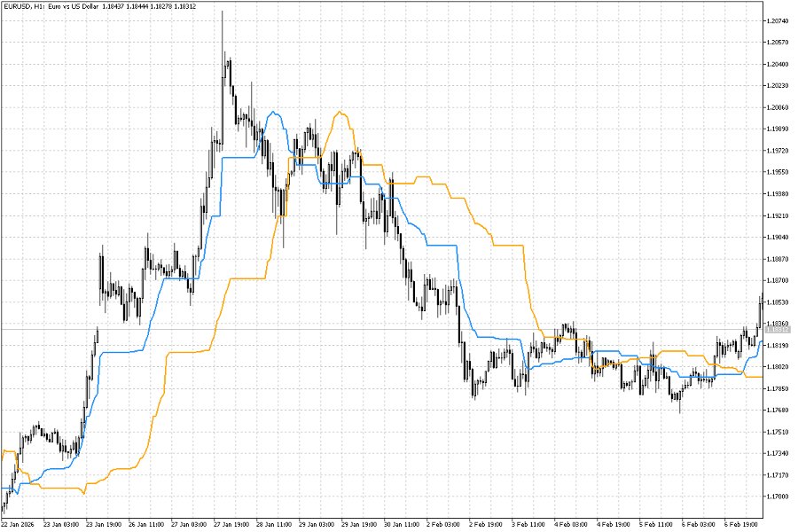Pick the 1.19380 price scale label
The height and width of the screenshot is (532, 798).
point(777,194)
